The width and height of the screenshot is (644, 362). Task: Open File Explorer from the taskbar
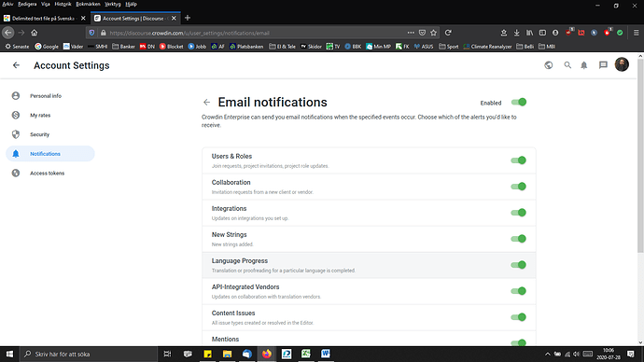click(x=227, y=354)
